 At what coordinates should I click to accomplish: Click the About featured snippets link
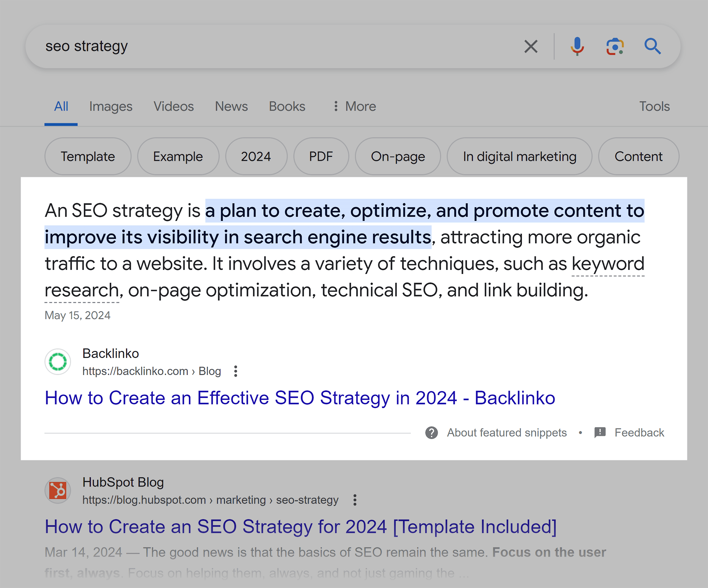pyautogui.click(x=507, y=433)
